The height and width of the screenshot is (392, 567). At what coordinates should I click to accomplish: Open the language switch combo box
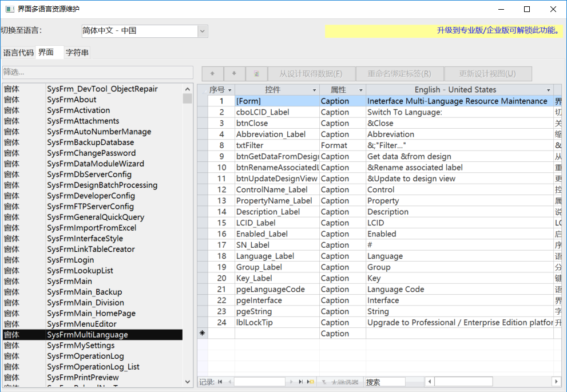pos(203,31)
